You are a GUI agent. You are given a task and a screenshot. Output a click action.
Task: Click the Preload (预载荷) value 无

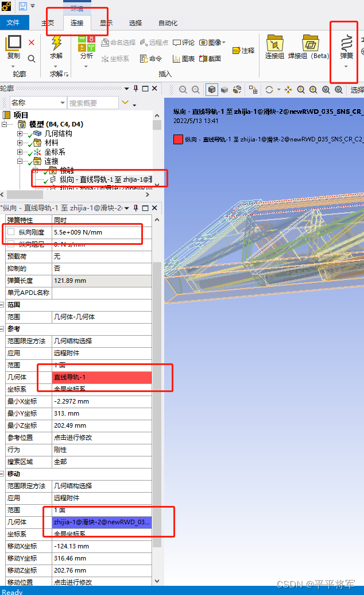102,256
